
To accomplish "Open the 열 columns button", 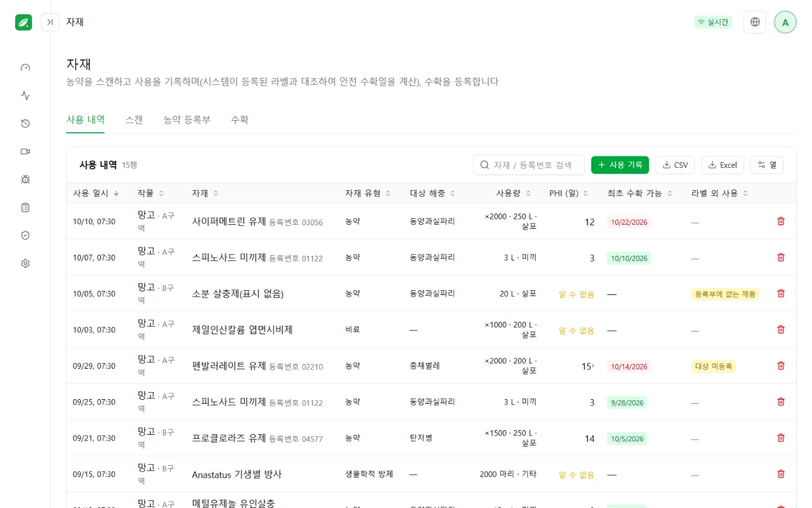I will (766, 165).
